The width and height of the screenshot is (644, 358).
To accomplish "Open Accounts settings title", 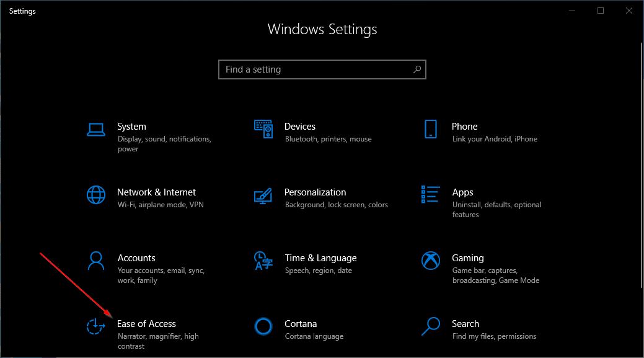I will click(136, 258).
